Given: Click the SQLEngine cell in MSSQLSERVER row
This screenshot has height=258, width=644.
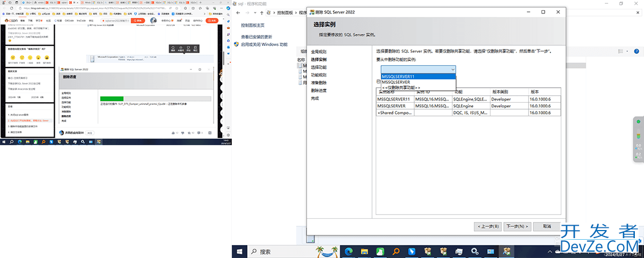Looking at the screenshot, I should (x=471, y=106).
